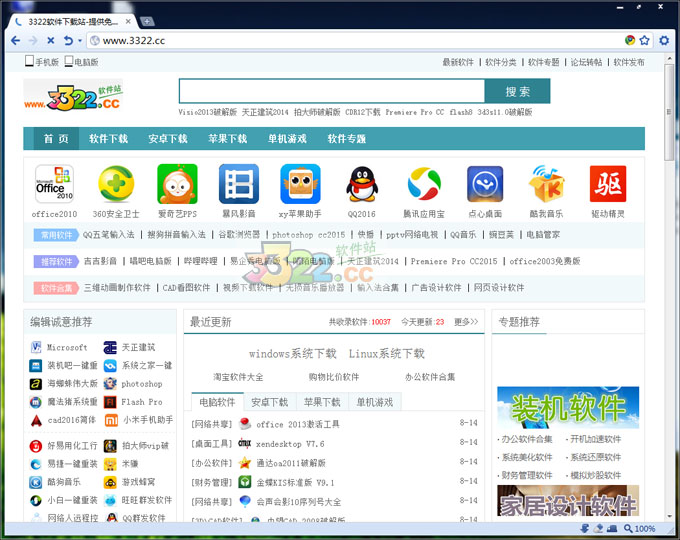Switch to 电脑版 desktop version
Image resolution: width=680 pixels, height=540 pixels.
[82, 62]
